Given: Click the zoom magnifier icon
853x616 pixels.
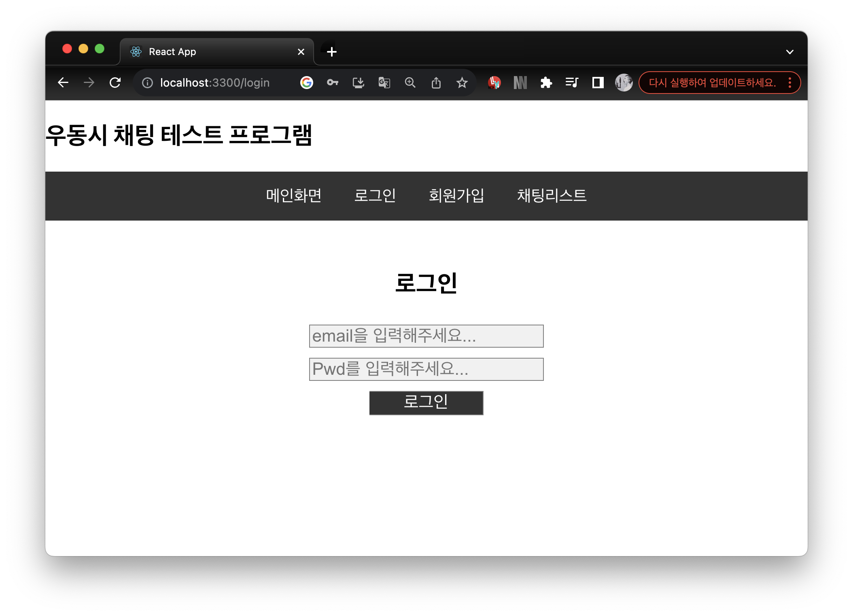Looking at the screenshot, I should pos(410,83).
